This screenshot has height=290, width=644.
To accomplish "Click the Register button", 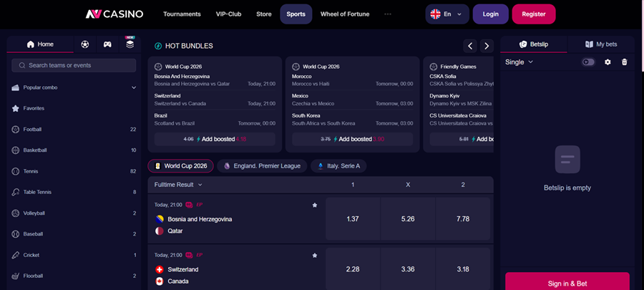I will click(x=534, y=14).
